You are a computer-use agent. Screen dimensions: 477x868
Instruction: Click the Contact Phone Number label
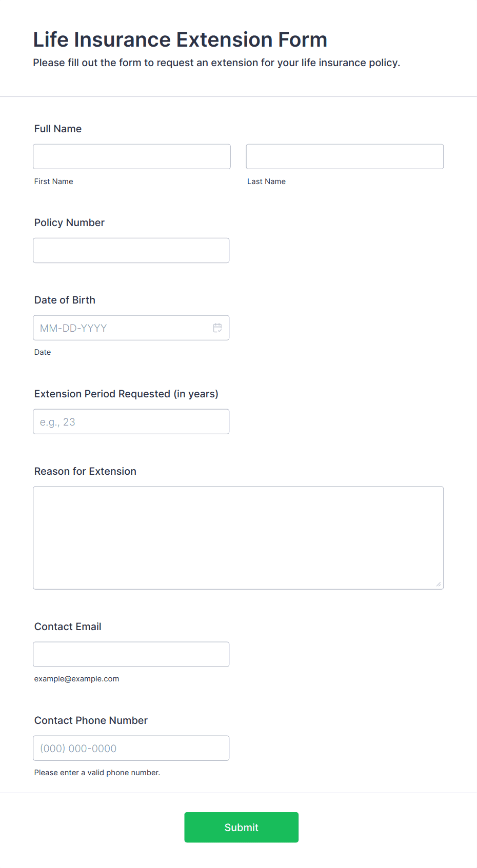pos(91,720)
